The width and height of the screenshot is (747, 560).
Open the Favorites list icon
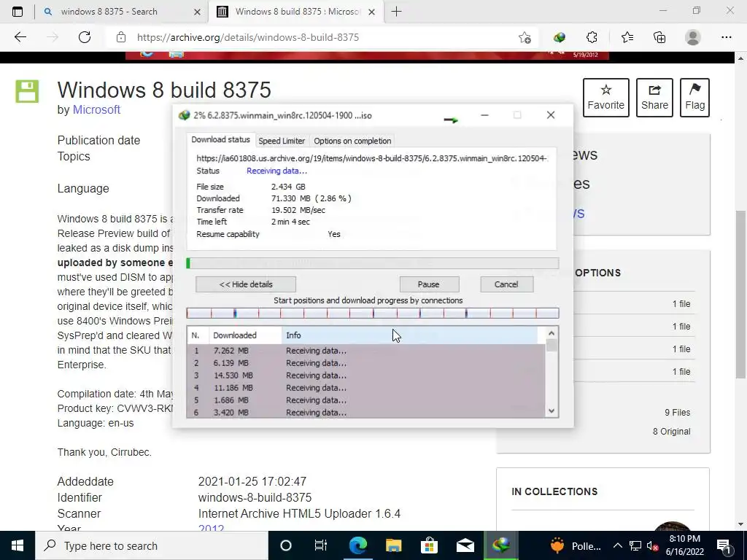click(x=627, y=37)
